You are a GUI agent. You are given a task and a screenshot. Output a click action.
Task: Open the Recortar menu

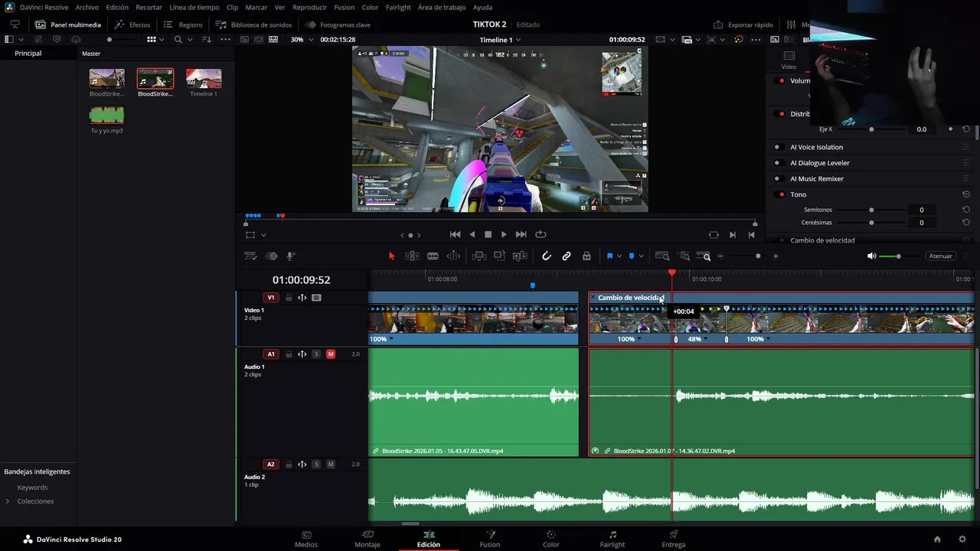(149, 7)
